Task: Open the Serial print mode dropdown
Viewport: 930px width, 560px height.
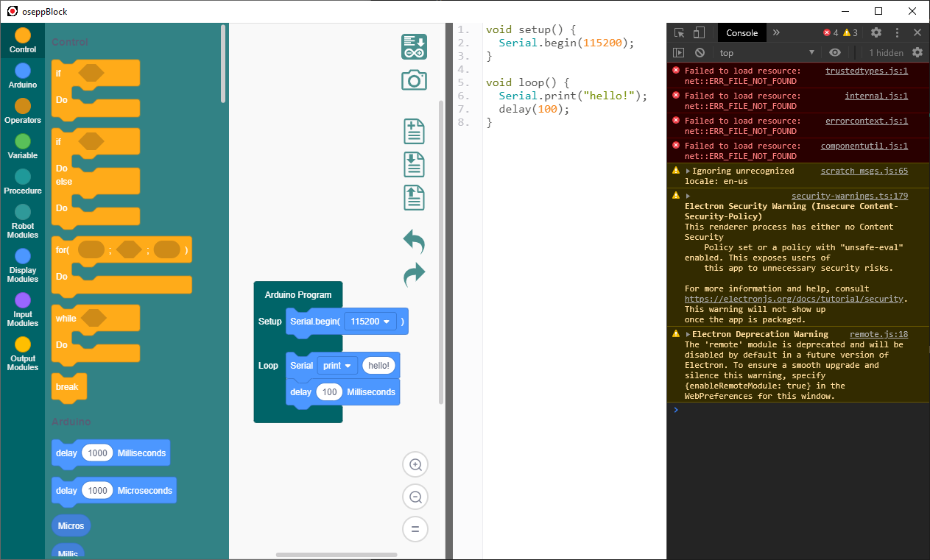Action: pyautogui.click(x=338, y=366)
